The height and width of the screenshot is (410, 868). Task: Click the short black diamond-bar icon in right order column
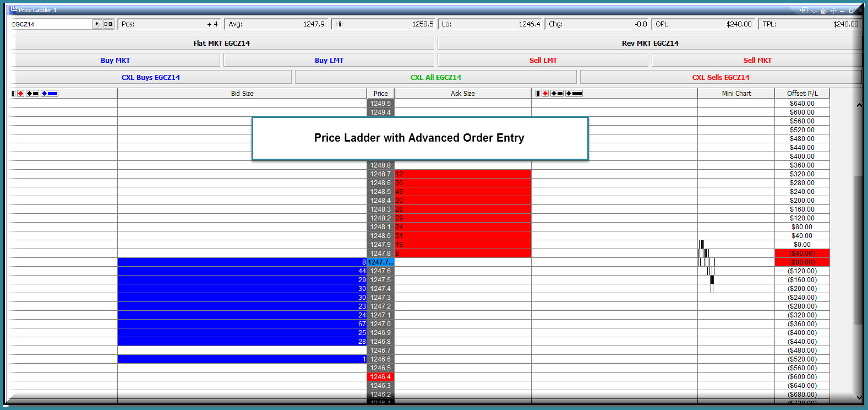(x=557, y=94)
